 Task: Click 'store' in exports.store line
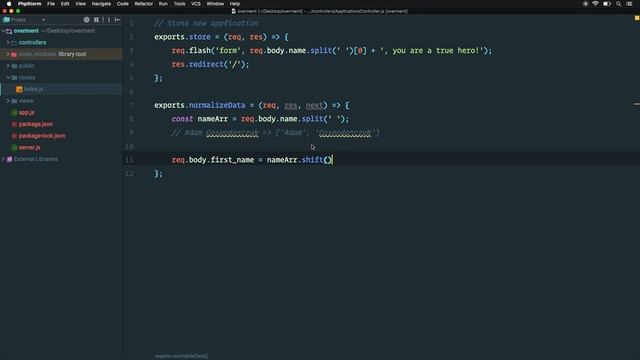coord(200,37)
